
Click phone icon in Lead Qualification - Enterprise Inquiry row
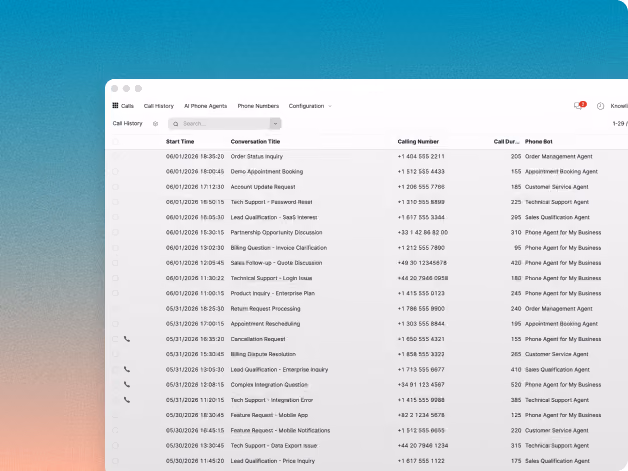127,369
